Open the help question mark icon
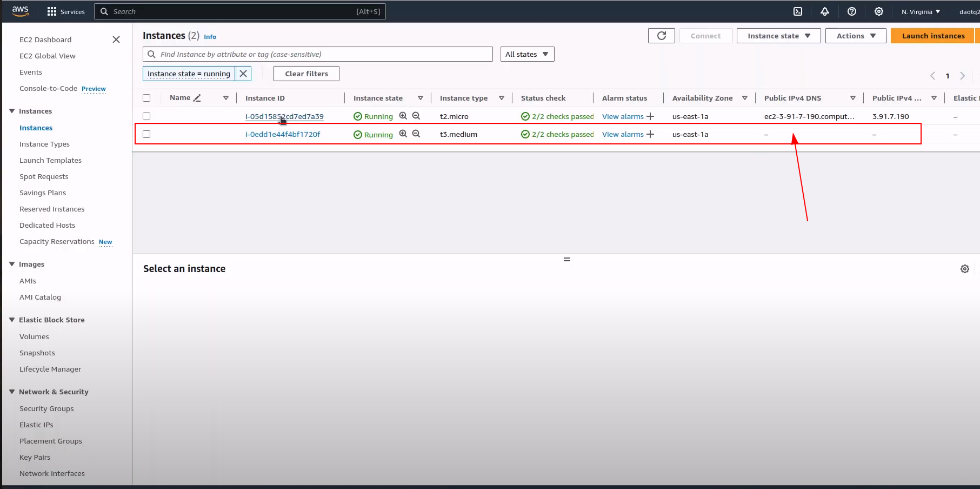The height and width of the screenshot is (489, 980). pos(852,11)
